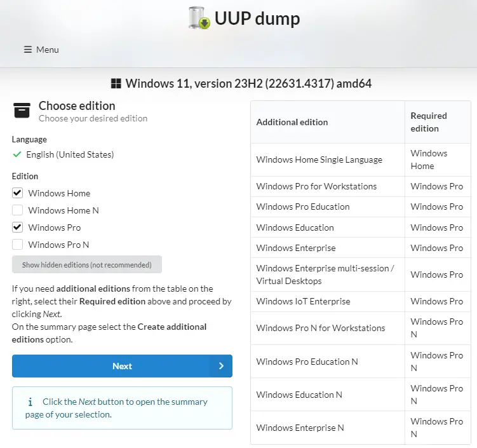Open the Menu label in the header
Viewport: 477px width, 448px height.
48,50
